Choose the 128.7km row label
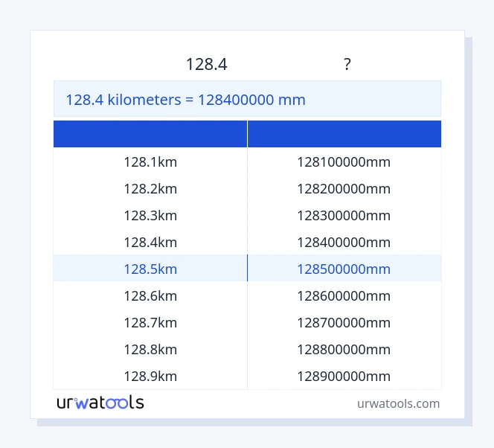The height and width of the screenshot is (448, 494). (x=150, y=323)
